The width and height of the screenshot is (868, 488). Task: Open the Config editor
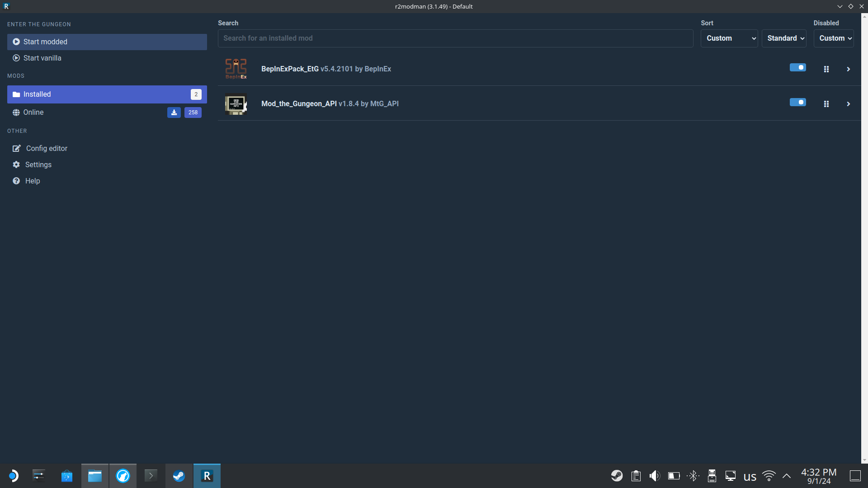click(107, 148)
